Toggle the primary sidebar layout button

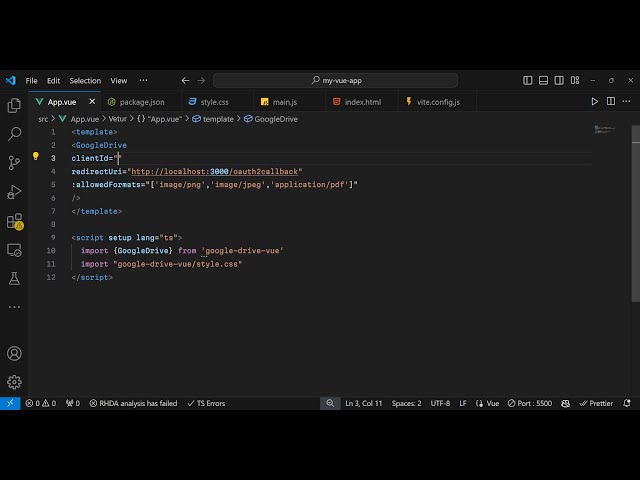pyautogui.click(x=528, y=80)
